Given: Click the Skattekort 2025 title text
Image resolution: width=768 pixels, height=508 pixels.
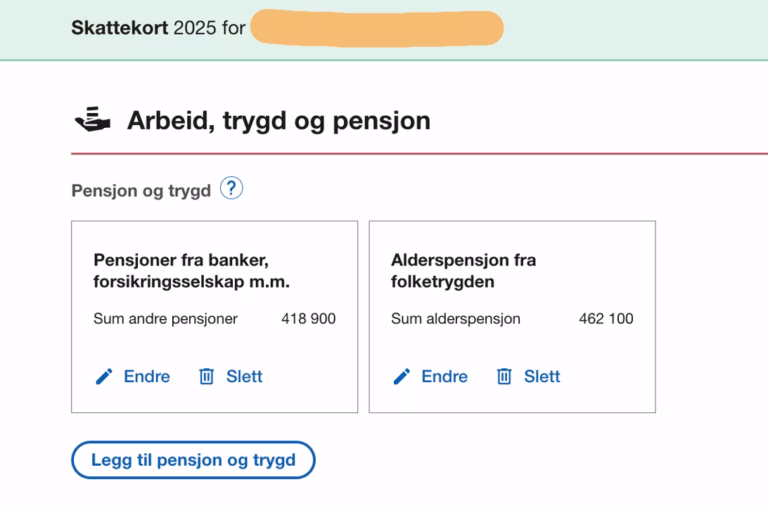Looking at the screenshot, I should coord(158,28).
